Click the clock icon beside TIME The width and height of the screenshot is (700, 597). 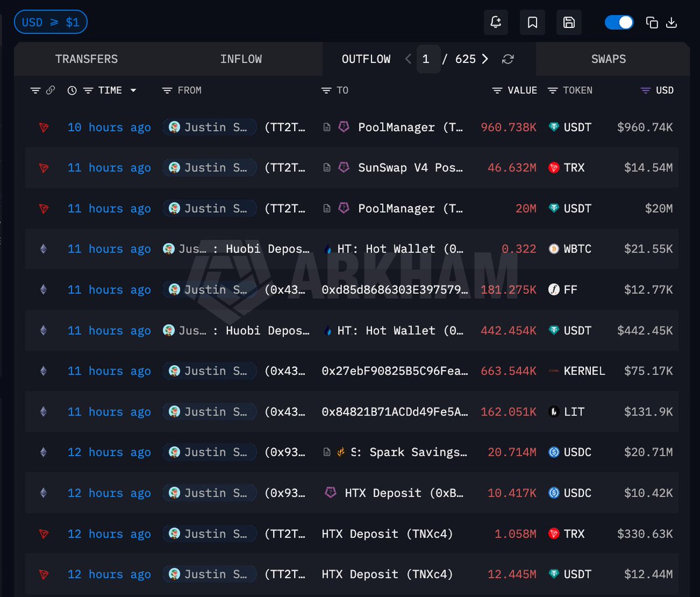(72, 90)
